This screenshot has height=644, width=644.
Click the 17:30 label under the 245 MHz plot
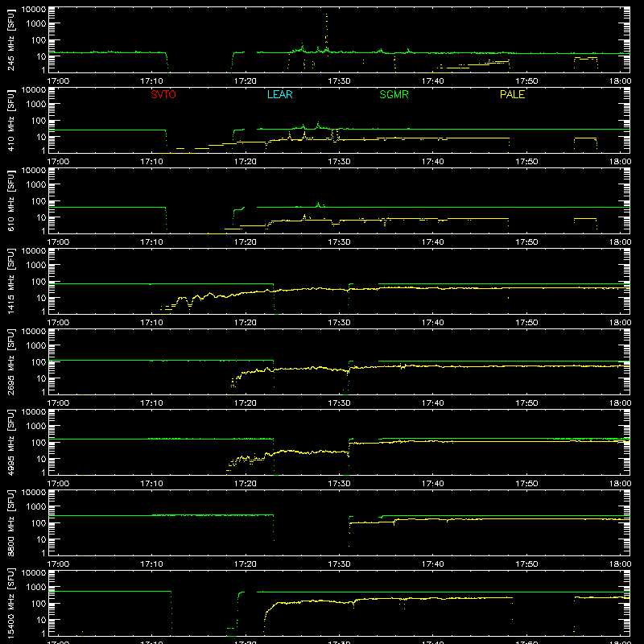(x=339, y=81)
